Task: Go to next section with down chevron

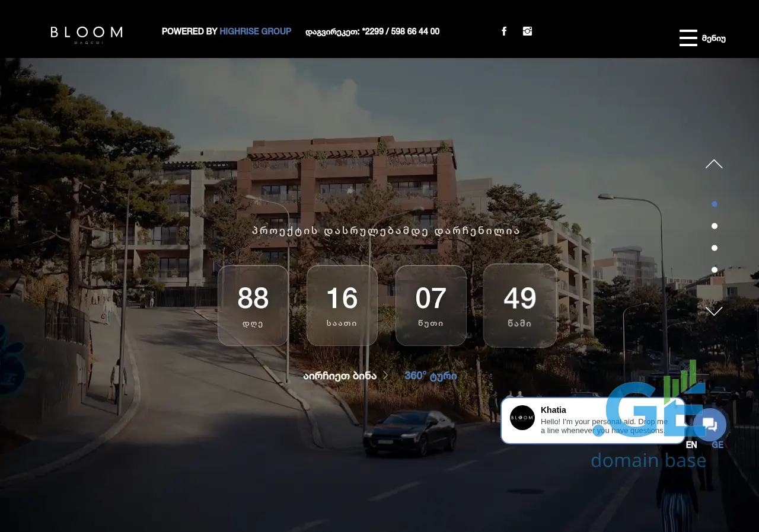Action: click(714, 311)
